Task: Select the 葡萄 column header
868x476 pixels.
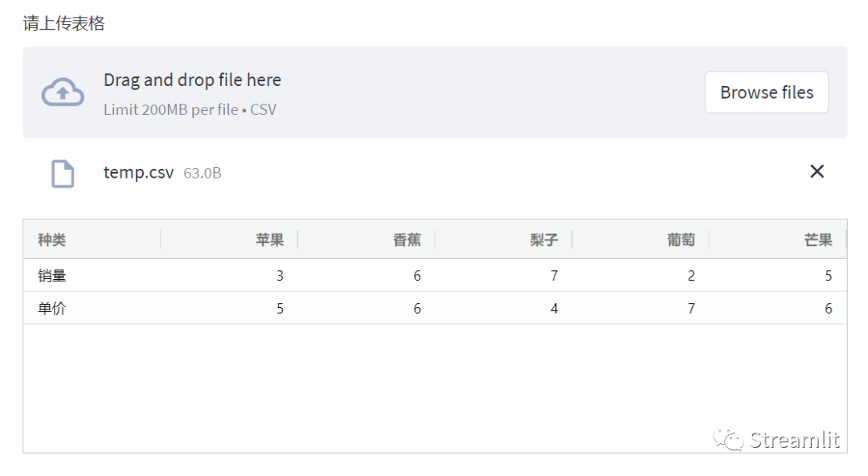Action: pos(681,240)
